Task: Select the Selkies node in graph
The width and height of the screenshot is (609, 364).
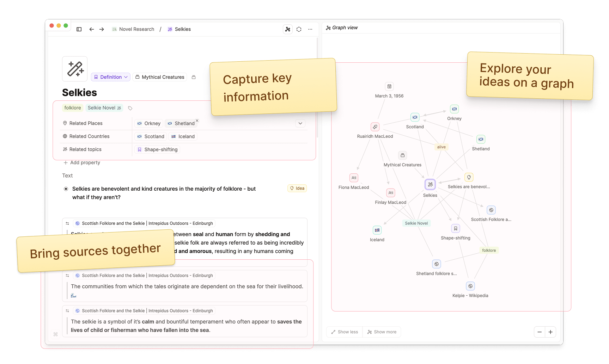Action: point(430,184)
